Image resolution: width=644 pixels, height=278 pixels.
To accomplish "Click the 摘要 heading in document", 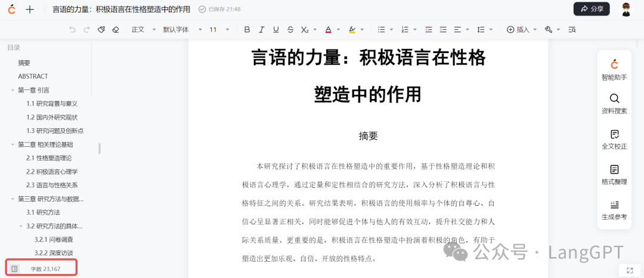I will (x=368, y=137).
